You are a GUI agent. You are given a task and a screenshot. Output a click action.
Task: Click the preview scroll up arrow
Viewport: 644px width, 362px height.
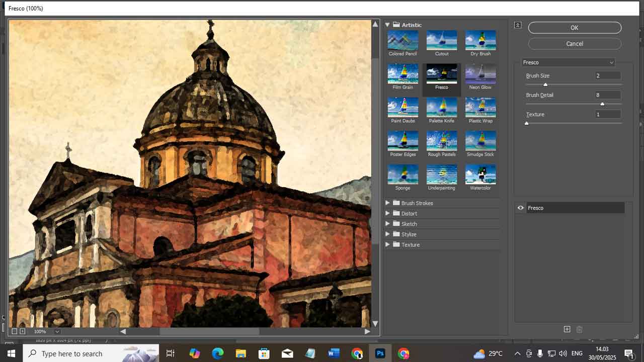pyautogui.click(x=375, y=24)
